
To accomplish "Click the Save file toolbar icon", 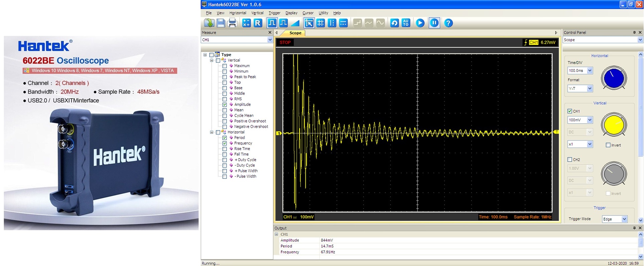I will click(221, 23).
